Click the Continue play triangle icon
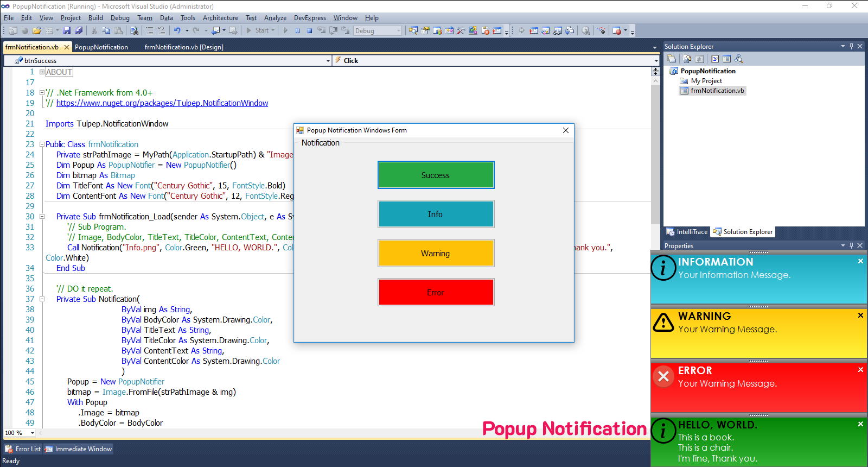 pos(285,30)
